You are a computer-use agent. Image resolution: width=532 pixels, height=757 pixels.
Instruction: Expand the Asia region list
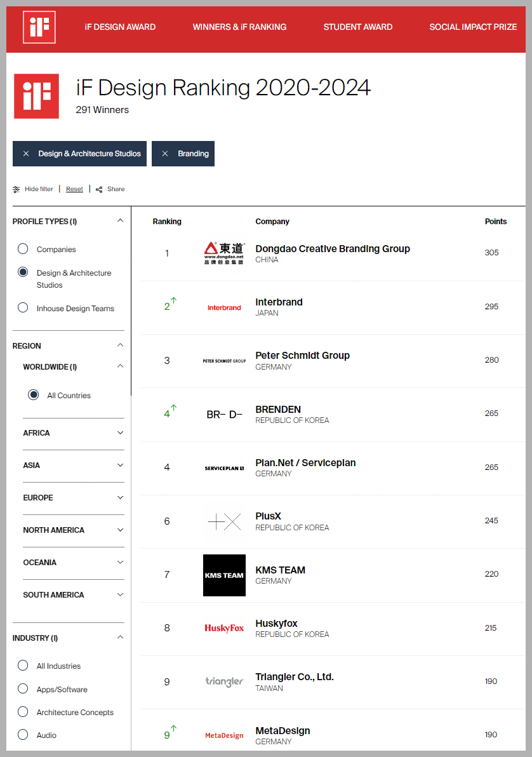pyautogui.click(x=121, y=466)
